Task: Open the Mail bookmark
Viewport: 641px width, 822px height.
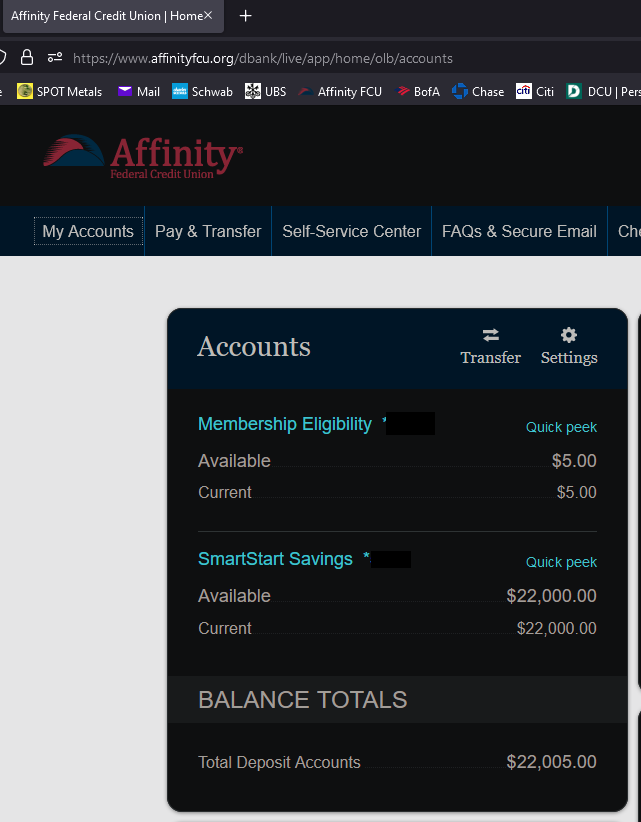Action: coord(138,91)
